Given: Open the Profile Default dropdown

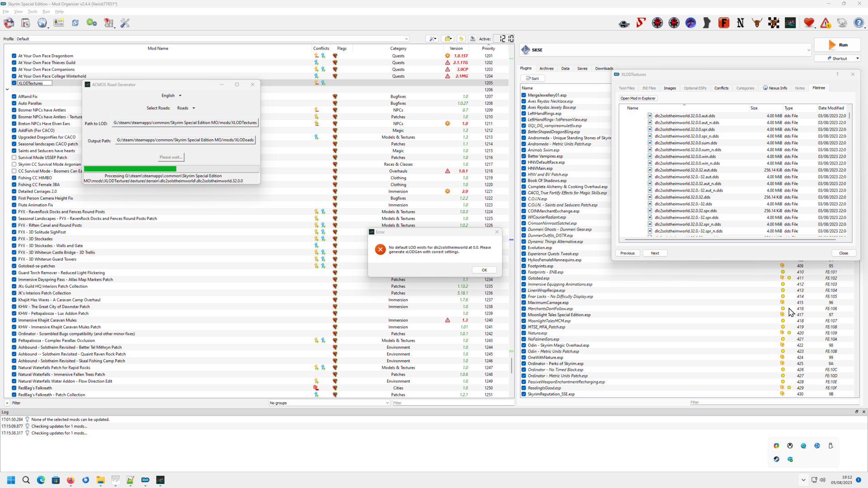Looking at the screenshot, I should (x=212, y=39).
